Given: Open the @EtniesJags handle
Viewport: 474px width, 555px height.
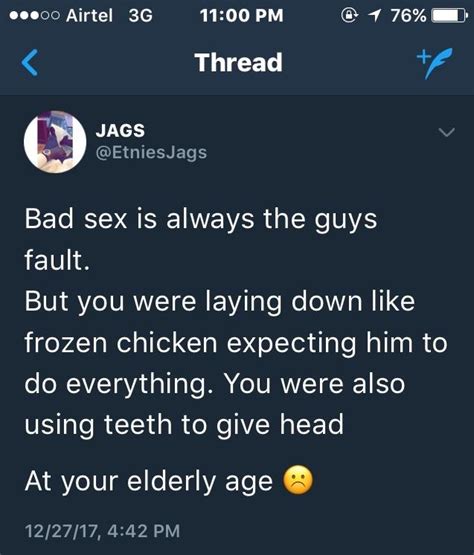Looking at the screenshot, I should (151, 153).
